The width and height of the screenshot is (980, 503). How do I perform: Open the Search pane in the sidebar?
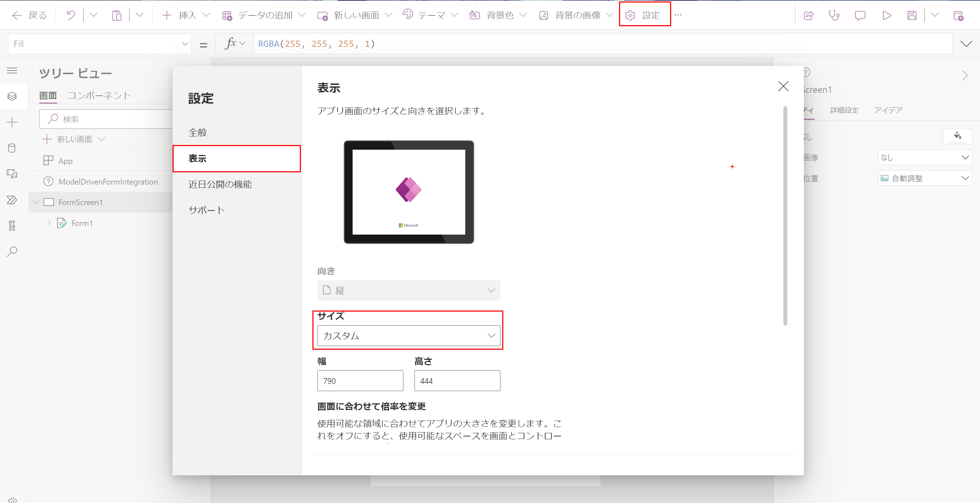(x=13, y=251)
